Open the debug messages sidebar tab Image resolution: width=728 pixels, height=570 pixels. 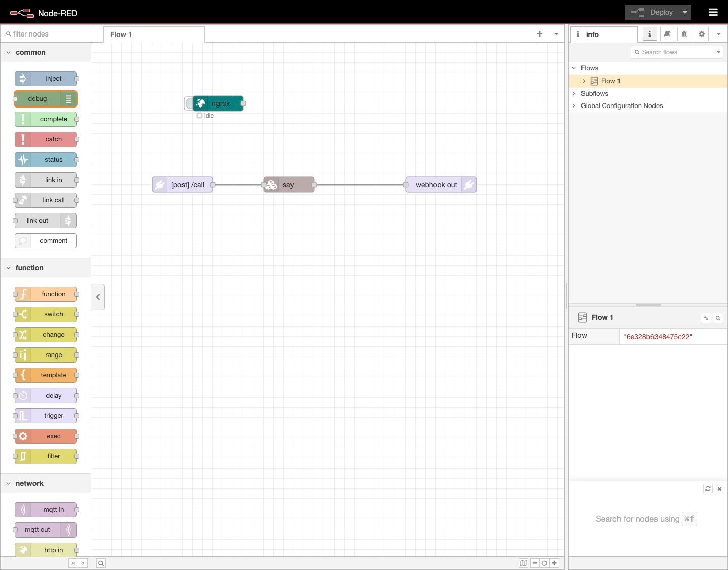click(x=684, y=34)
